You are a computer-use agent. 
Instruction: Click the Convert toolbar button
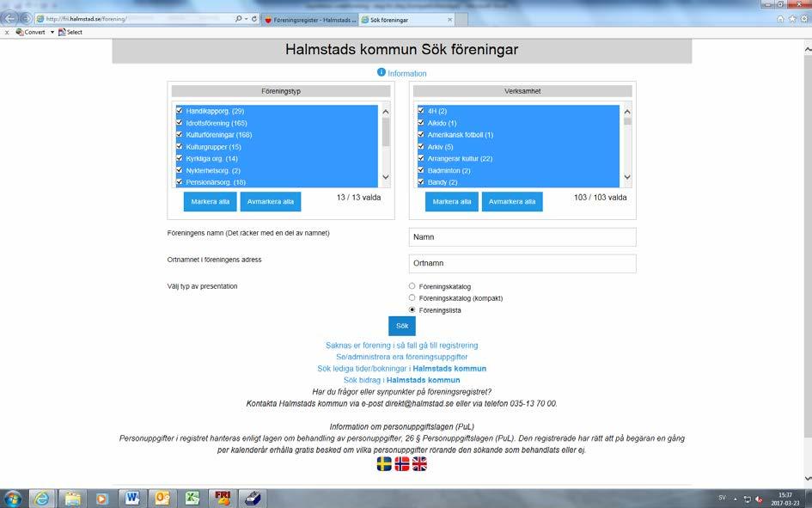click(31, 32)
